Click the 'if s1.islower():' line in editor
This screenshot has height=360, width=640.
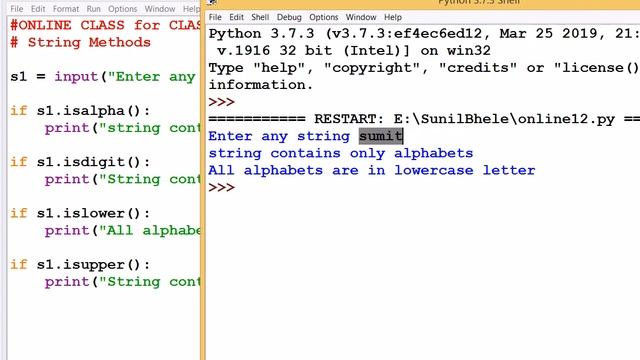tap(80, 213)
